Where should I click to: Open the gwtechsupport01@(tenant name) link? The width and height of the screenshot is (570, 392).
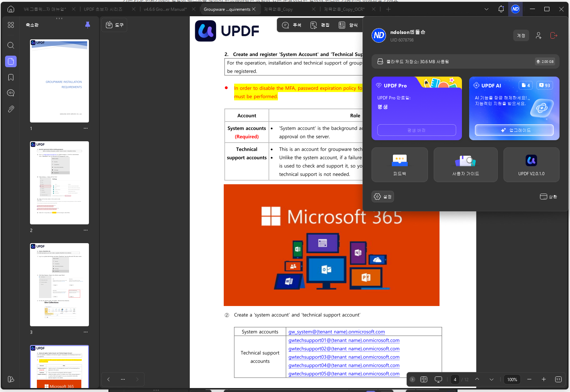(344, 340)
